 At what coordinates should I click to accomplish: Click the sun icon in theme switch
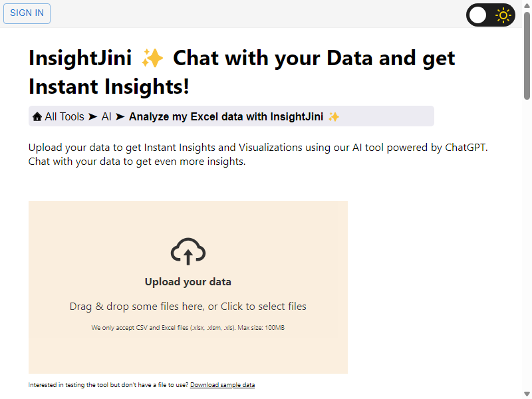(x=503, y=15)
